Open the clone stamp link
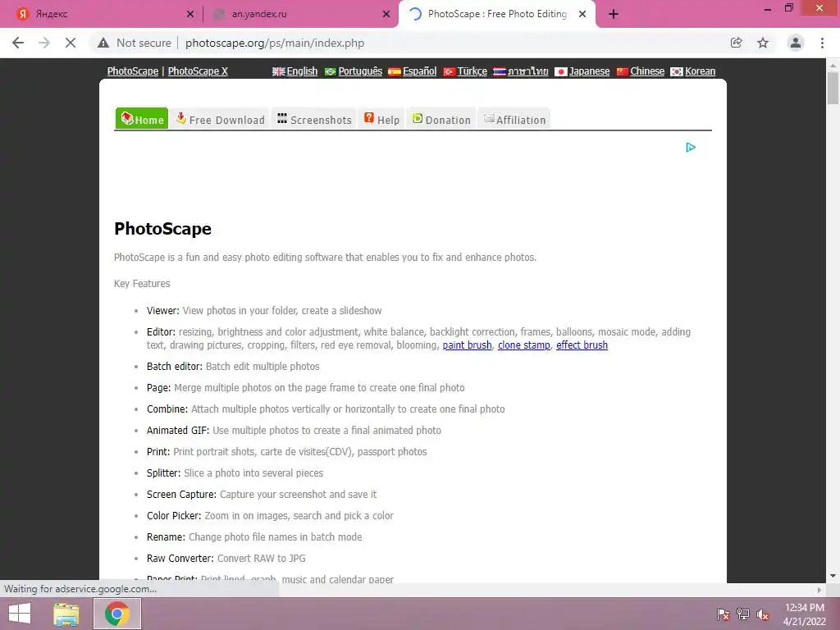Image resolution: width=840 pixels, height=630 pixels. pos(524,345)
